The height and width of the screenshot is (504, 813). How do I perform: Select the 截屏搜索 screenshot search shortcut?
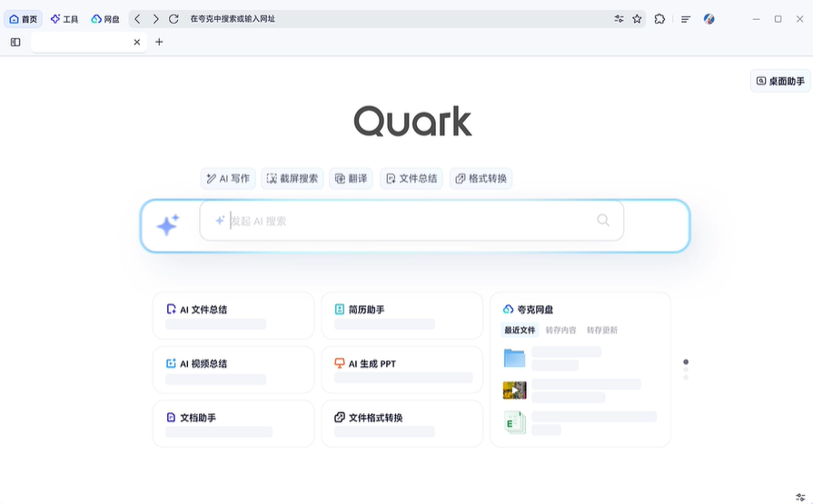292,178
